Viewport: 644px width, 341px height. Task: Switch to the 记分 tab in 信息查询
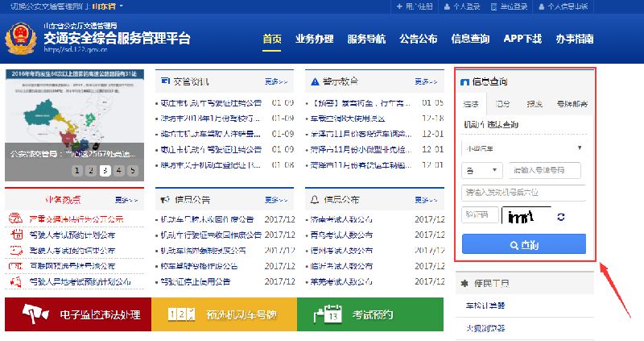(503, 104)
